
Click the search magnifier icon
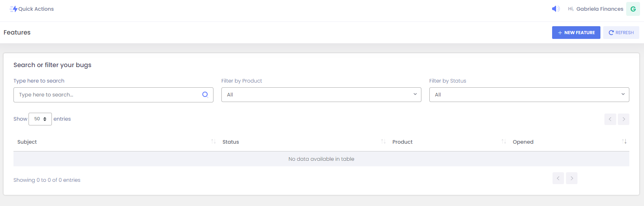pos(205,94)
